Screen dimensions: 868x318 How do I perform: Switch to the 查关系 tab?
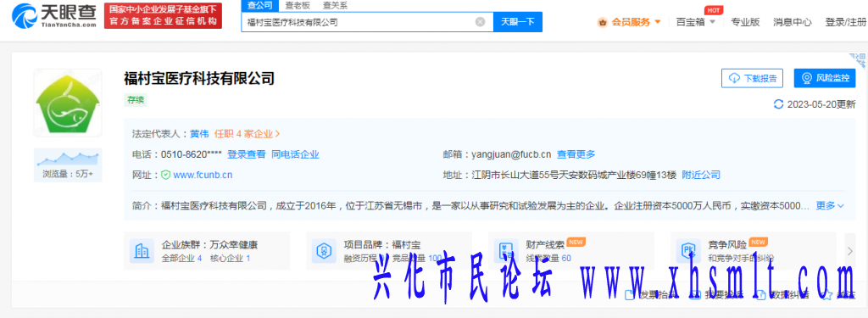pos(336,6)
